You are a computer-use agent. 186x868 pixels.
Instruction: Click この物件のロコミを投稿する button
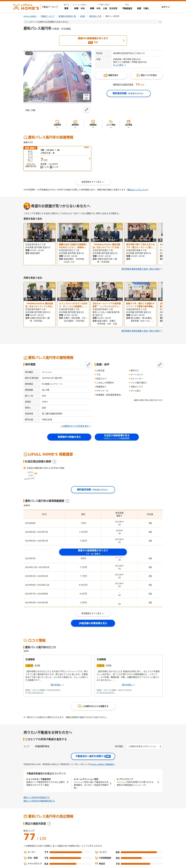click(93, 706)
